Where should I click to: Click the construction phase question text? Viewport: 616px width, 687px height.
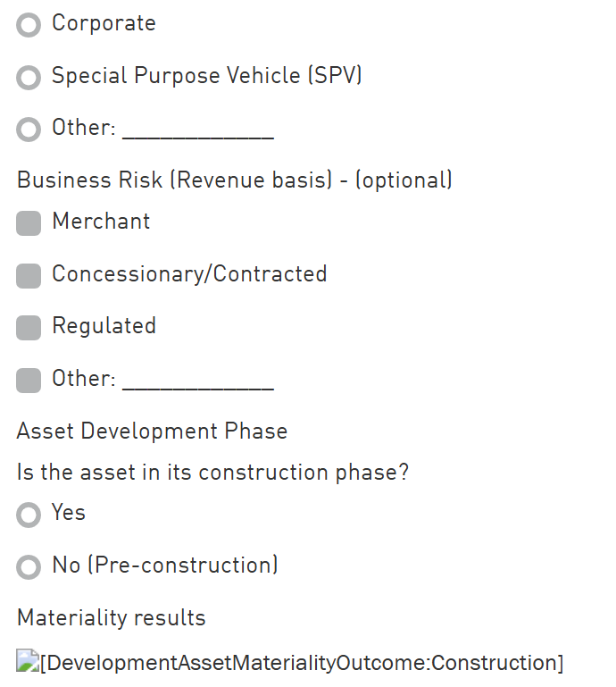[212, 472]
